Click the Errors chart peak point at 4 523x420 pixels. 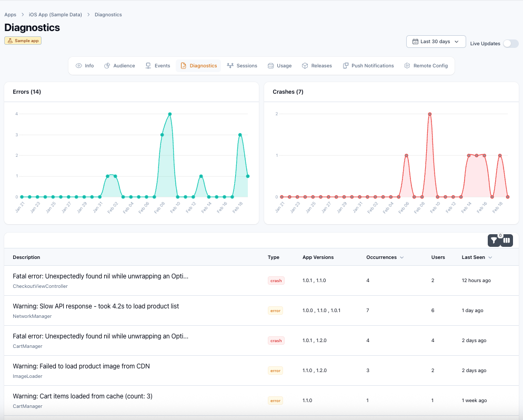(169, 114)
